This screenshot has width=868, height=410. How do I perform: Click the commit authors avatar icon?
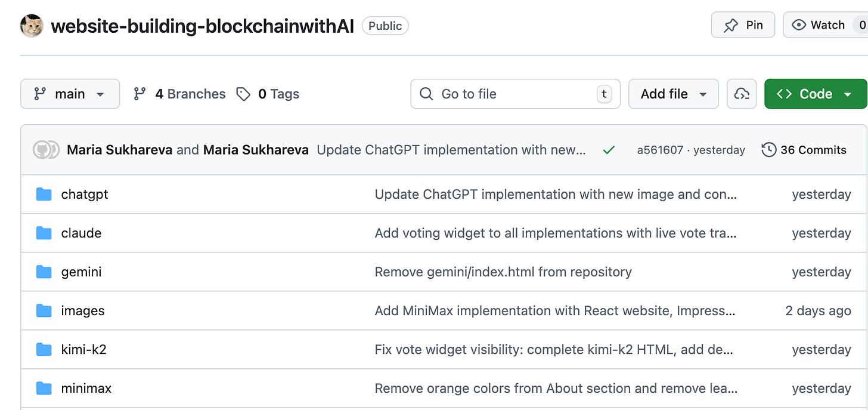coord(46,150)
